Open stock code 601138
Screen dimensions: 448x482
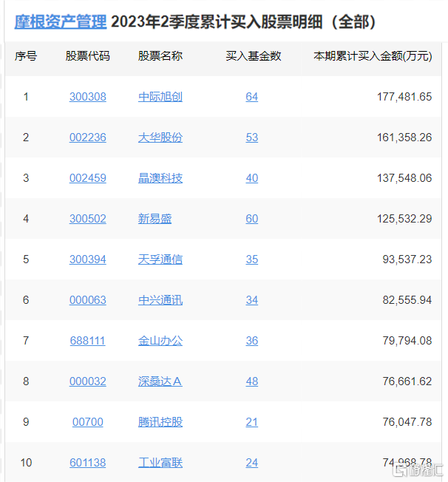88,463
